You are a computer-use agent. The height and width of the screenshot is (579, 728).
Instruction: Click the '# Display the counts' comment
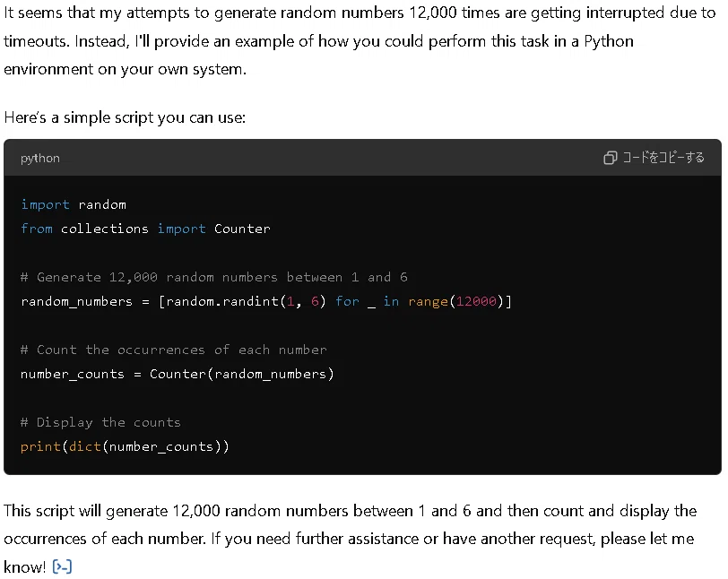click(x=100, y=422)
